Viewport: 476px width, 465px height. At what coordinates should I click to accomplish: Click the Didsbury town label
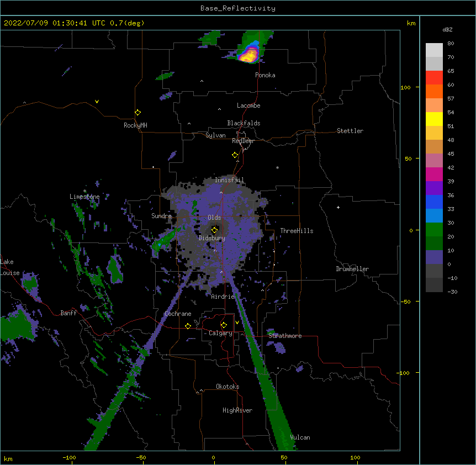212,238
